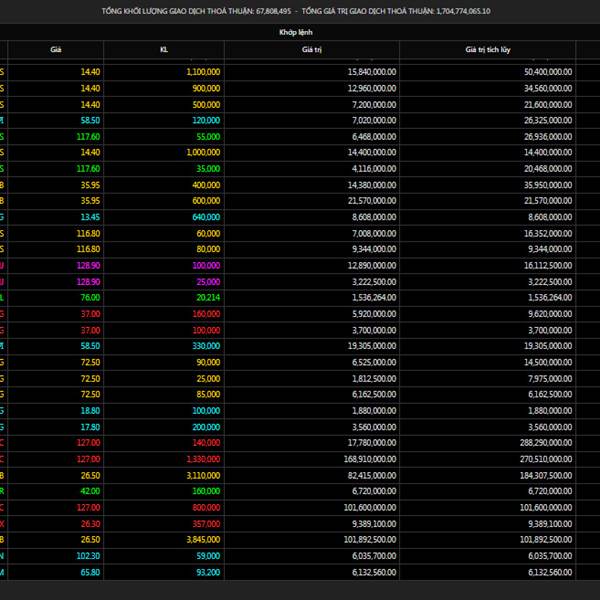Click value cell 4,116,000.00

coord(374,169)
